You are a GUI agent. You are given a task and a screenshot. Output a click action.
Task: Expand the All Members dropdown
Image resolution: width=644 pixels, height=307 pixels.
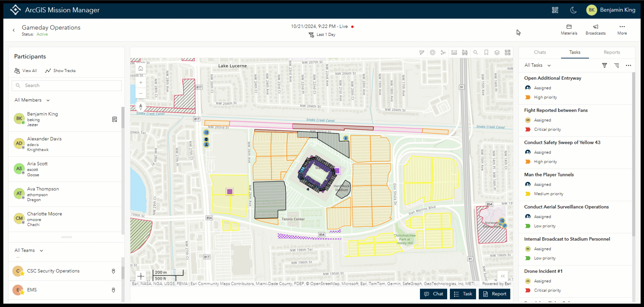pyautogui.click(x=32, y=100)
